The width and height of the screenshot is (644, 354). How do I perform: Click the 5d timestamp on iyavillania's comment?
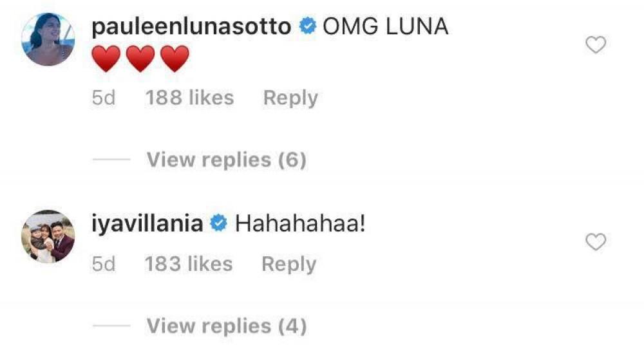(104, 264)
